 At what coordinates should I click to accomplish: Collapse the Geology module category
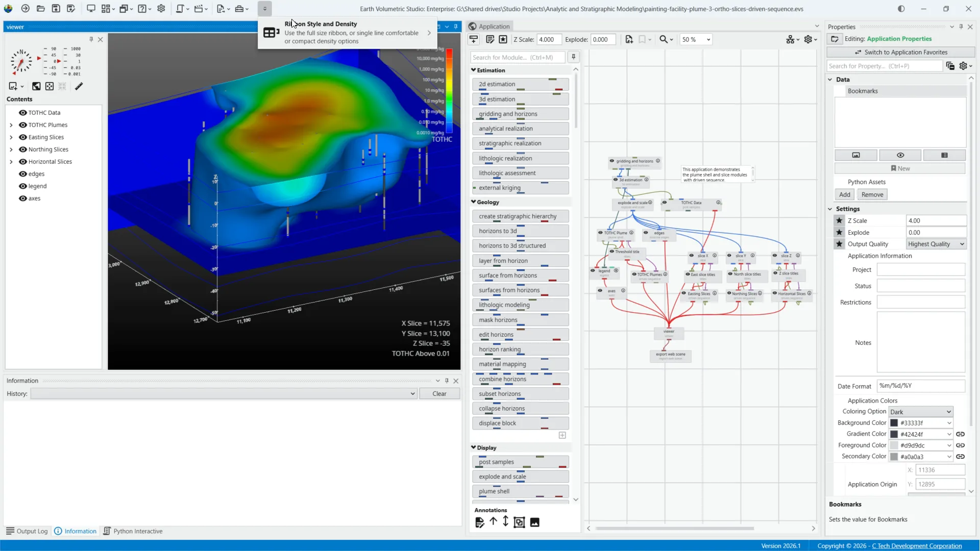pos(474,202)
